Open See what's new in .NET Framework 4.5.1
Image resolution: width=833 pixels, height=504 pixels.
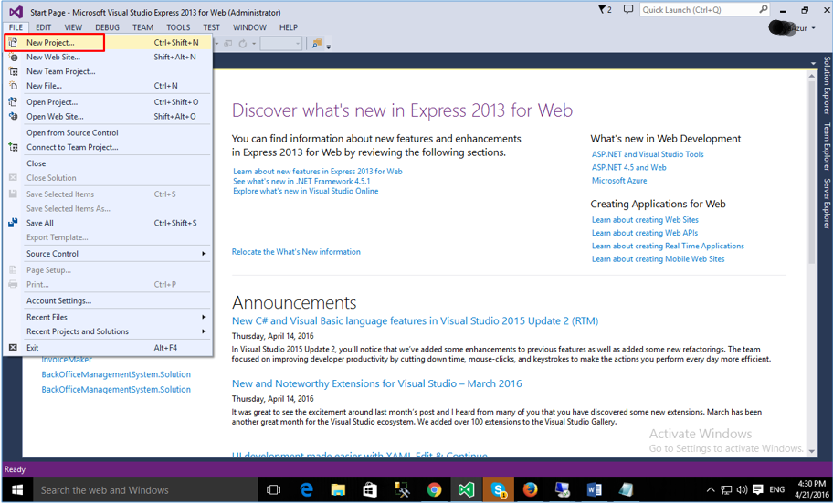(x=301, y=181)
